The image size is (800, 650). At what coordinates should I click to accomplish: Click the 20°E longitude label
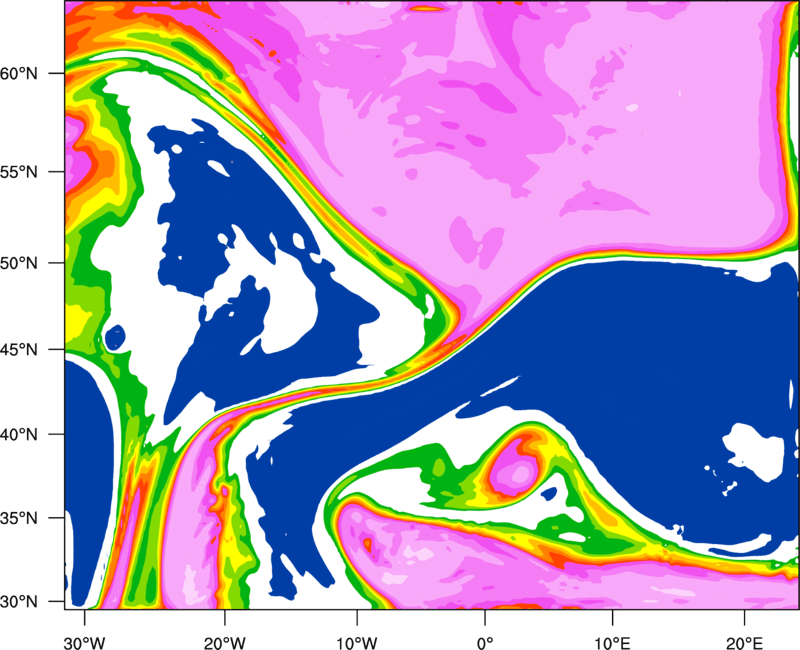pos(744,643)
